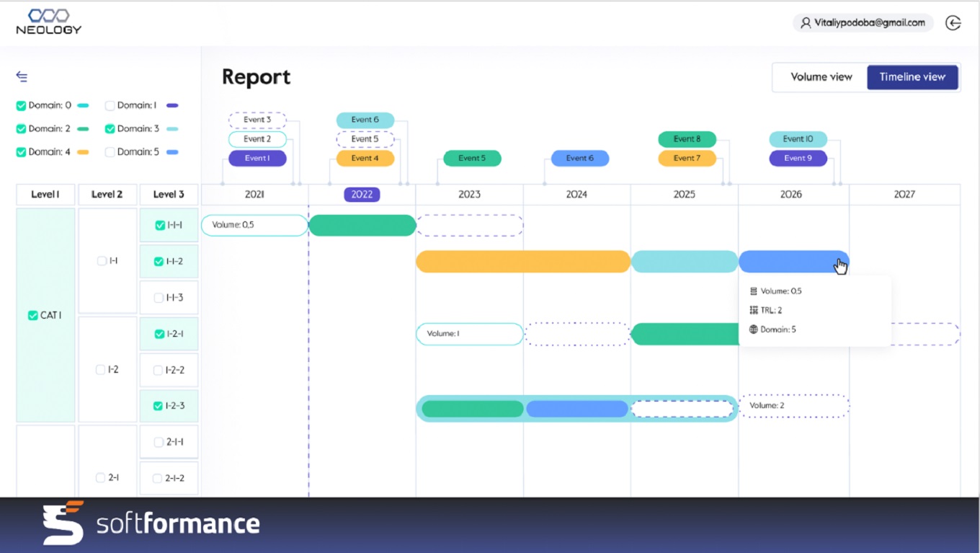Image resolution: width=980 pixels, height=553 pixels.
Task: Enable the Domain: 1 checkbox
Action: tap(110, 106)
